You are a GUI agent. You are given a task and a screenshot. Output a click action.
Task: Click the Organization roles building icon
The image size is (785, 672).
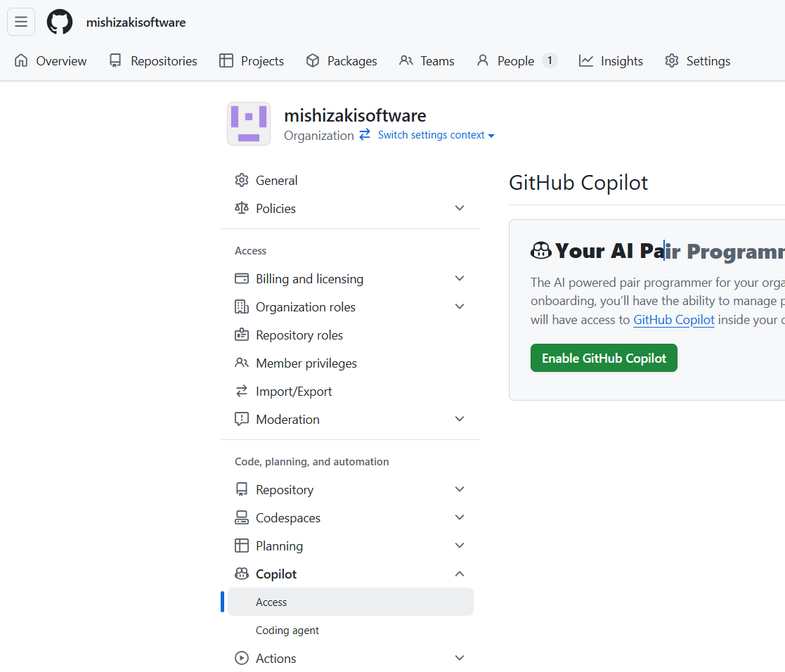(x=242, y=306)
